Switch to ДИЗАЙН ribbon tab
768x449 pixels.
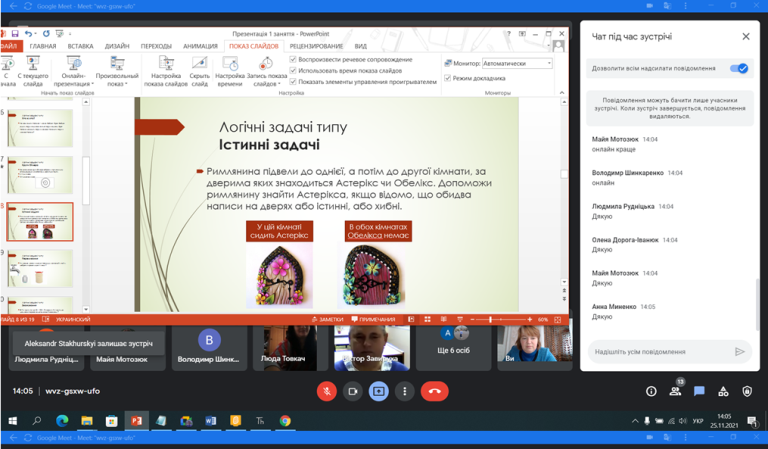click(117, 46)
